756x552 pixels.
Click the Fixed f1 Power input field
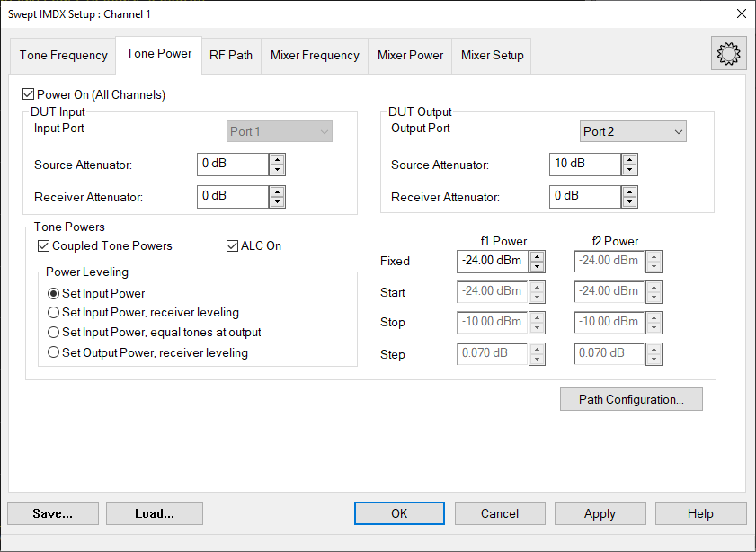point(492,262)
